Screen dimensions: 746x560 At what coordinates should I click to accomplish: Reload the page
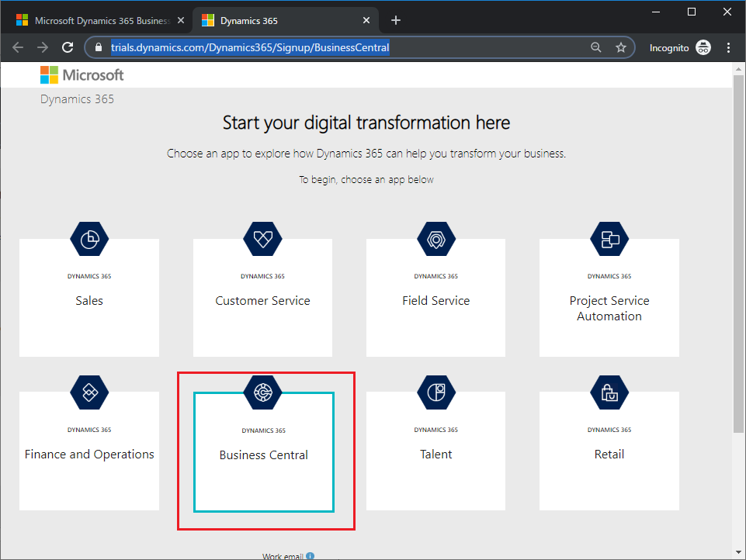[x=68, y=47]
